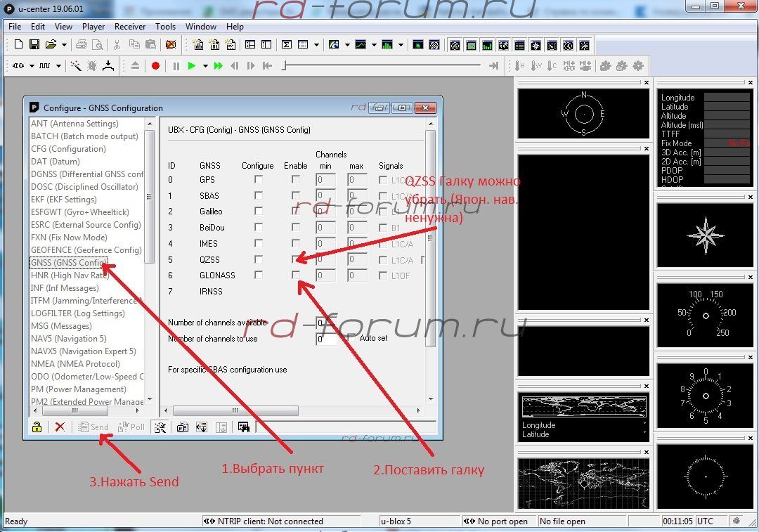The width and height of the screenshot is (759, 532).
Task: Toggle the Galileo Configure checkbox
Action: click(x=259, y=211)
